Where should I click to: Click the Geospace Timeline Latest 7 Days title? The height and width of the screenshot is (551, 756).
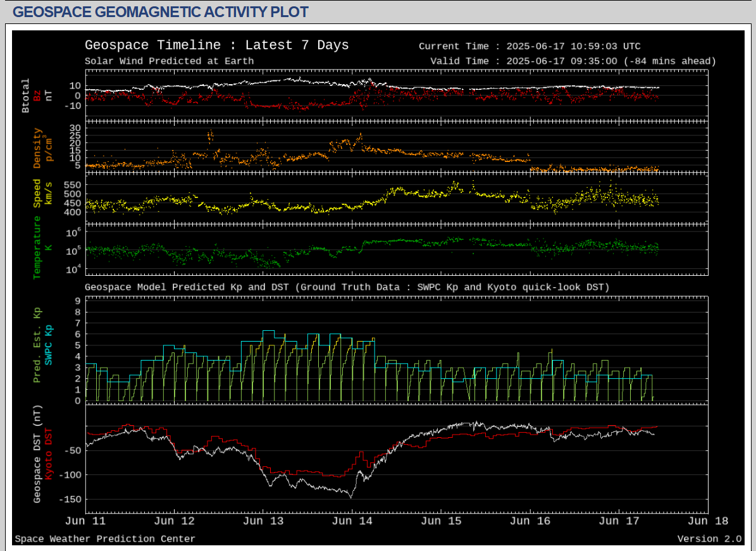[216, 46]
